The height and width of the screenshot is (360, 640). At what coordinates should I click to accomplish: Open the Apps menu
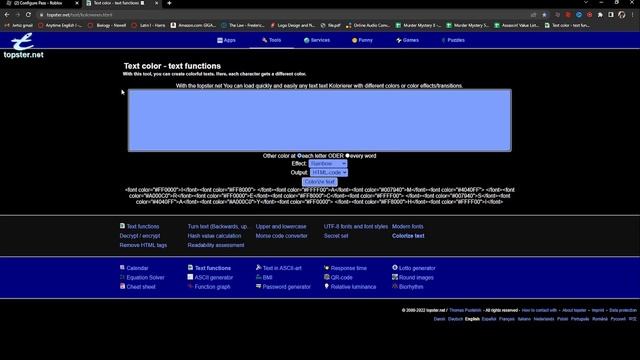226,40
